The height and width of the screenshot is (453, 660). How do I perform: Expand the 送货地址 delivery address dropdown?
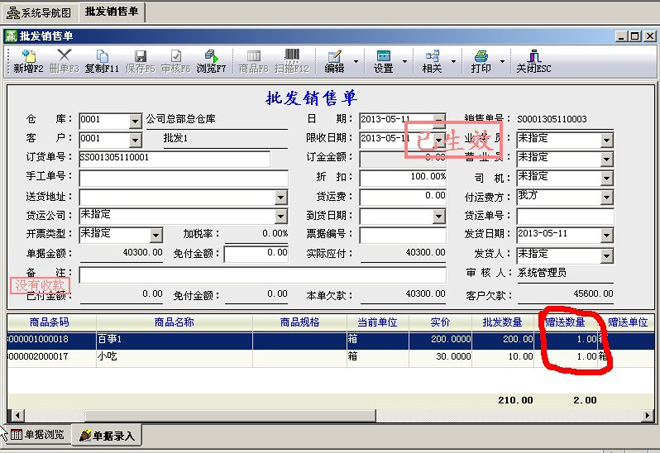pos(281,197)
